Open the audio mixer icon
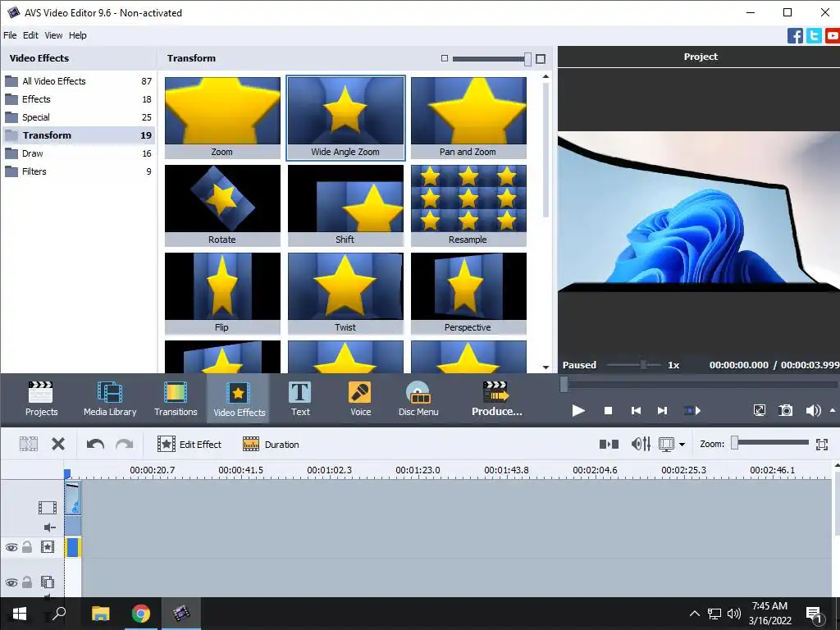Screen dimensions: 840x630 coord(641,444)
